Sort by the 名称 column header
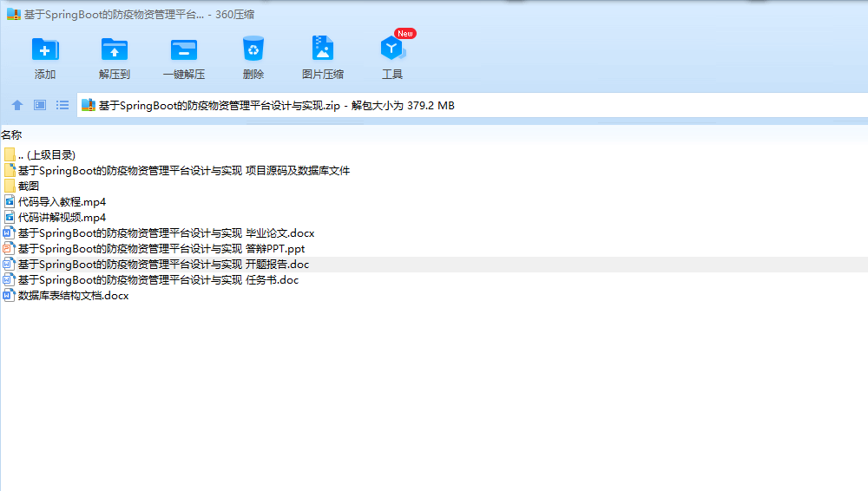This screenshot has height=491, width=868. [11, 135]
